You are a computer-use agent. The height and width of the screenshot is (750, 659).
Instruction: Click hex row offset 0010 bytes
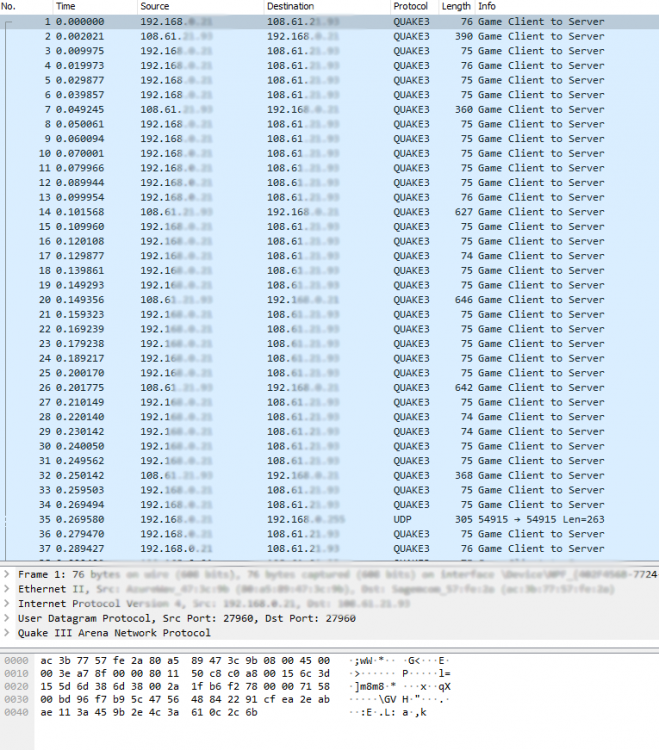(x=185, y=673)
